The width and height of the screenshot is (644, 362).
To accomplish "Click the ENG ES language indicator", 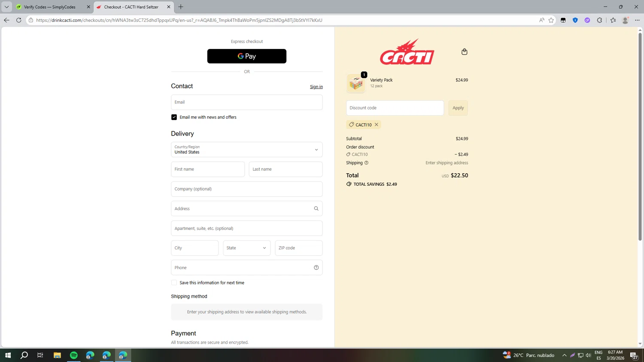I will click(598, 355).
